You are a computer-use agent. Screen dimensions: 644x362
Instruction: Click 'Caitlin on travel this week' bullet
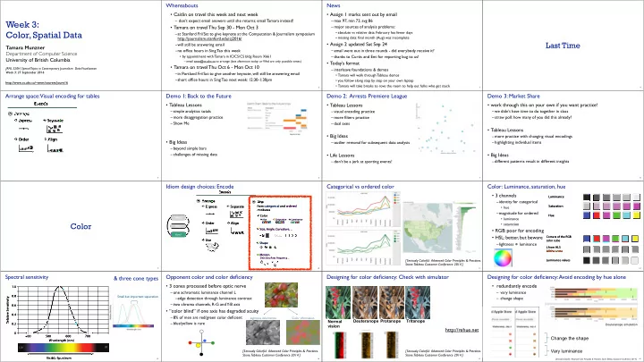click(x=216, y=14)
